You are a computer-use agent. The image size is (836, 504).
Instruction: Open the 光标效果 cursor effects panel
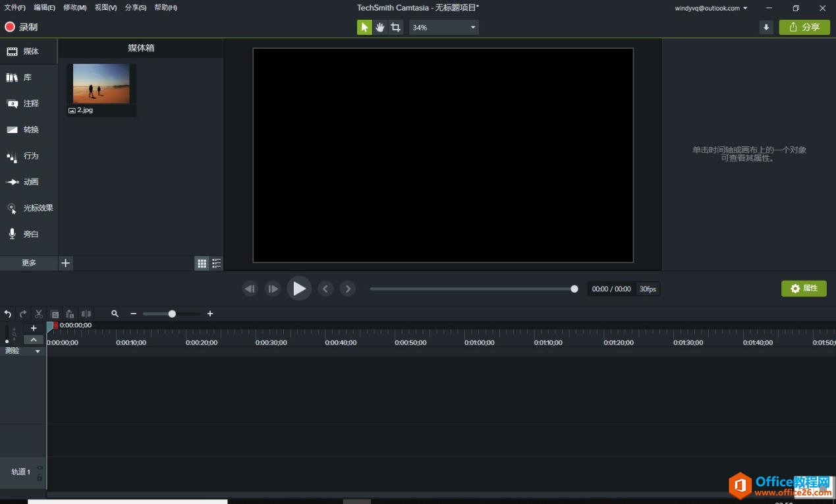(x=30, y=208)
